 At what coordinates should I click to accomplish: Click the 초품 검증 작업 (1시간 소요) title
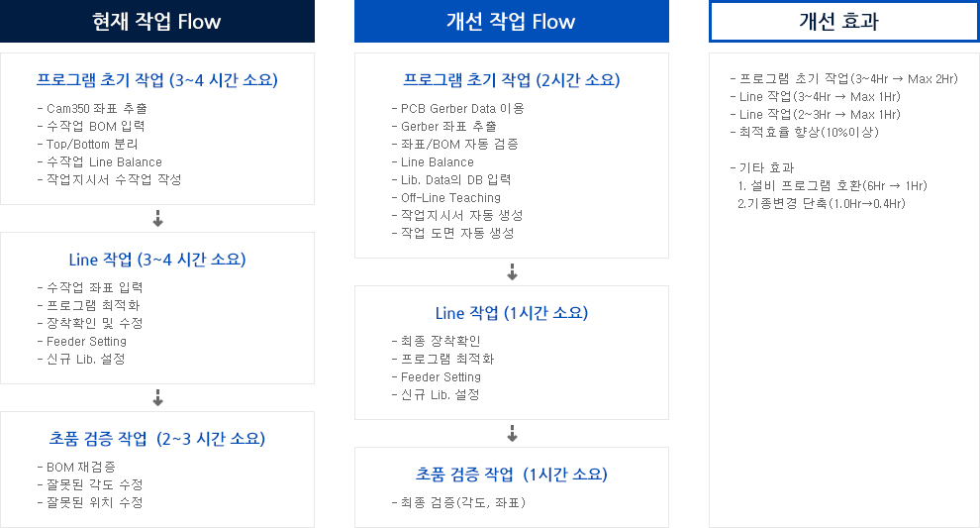[x=511, y=475]
